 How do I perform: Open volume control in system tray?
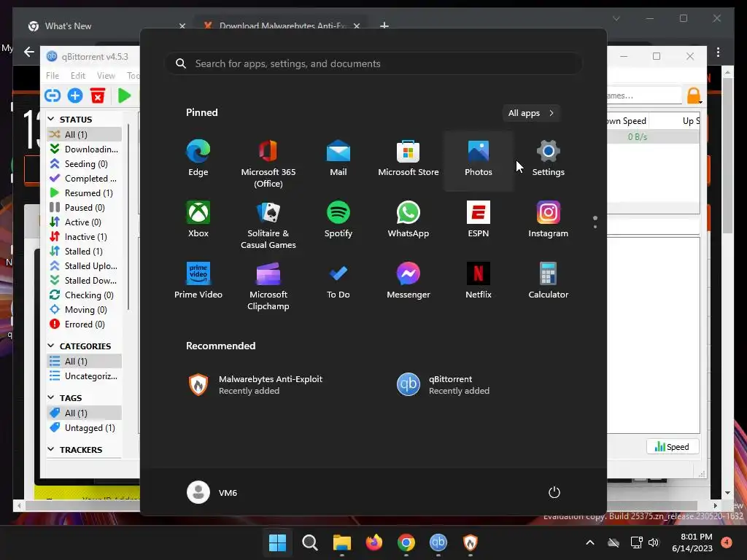click(654, 542)
